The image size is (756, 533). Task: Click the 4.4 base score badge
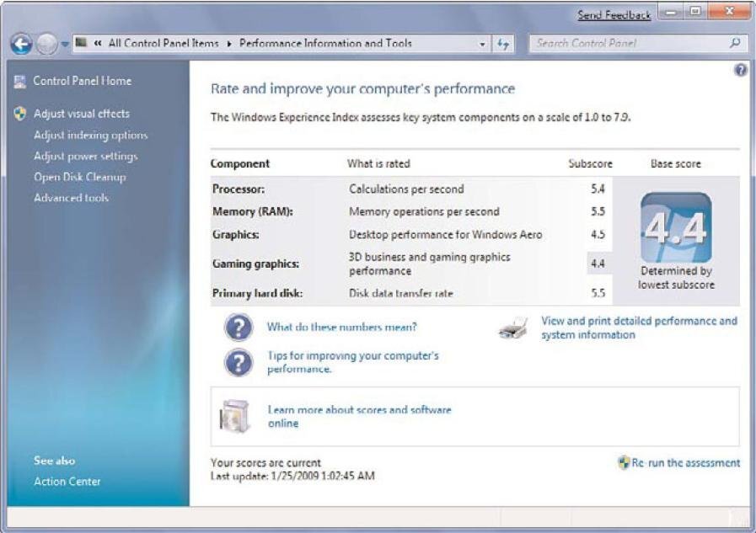click(x=676, y=227)
